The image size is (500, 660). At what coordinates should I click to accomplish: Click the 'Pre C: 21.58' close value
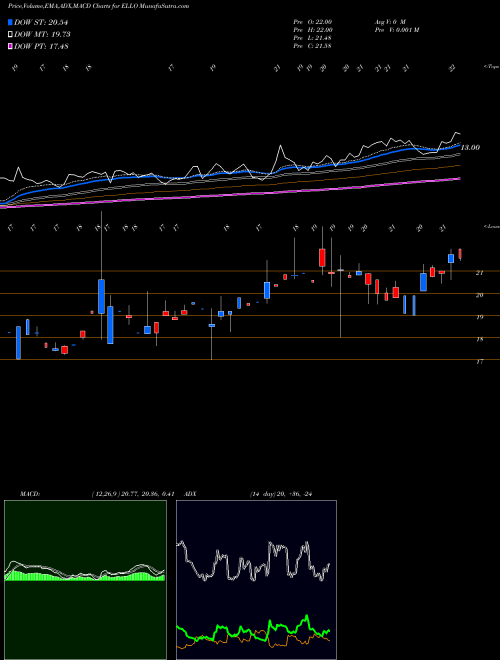[313, 46]
